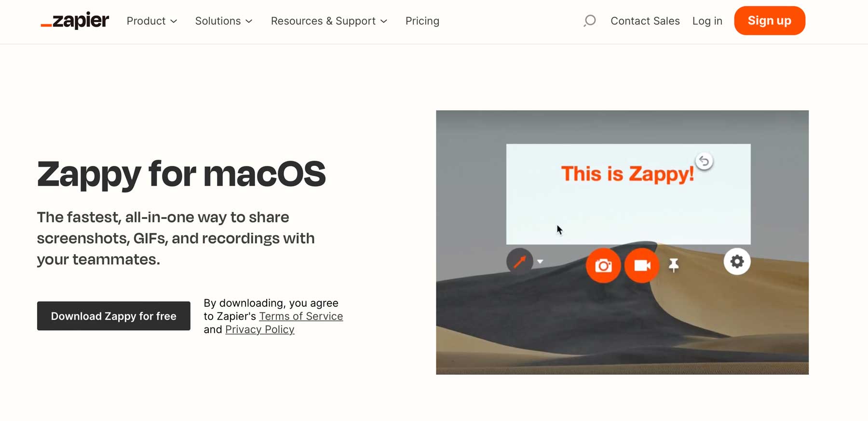Go to Contact Sales
The width and height of the screenshot is (868, 421).
(645, 21)
